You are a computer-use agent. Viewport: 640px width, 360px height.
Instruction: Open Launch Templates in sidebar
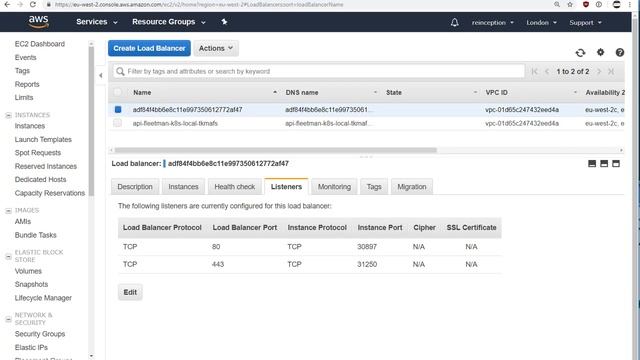pos(43,139)
